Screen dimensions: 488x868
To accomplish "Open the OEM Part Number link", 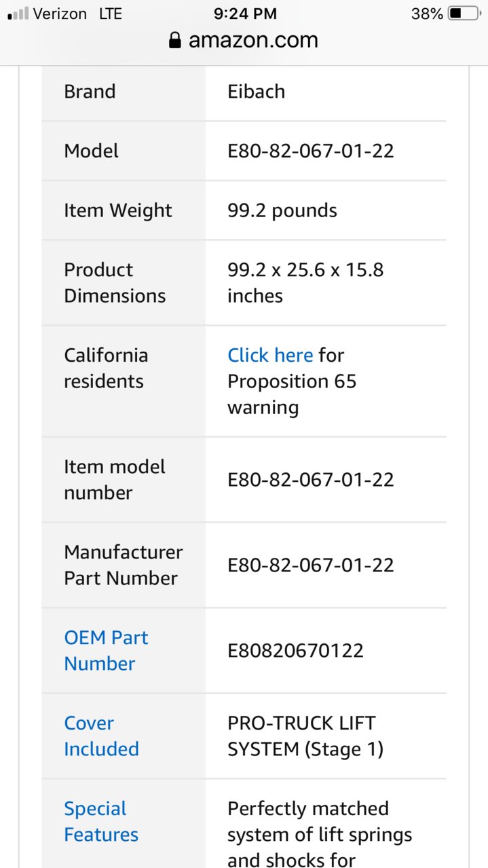I will 106,651.
